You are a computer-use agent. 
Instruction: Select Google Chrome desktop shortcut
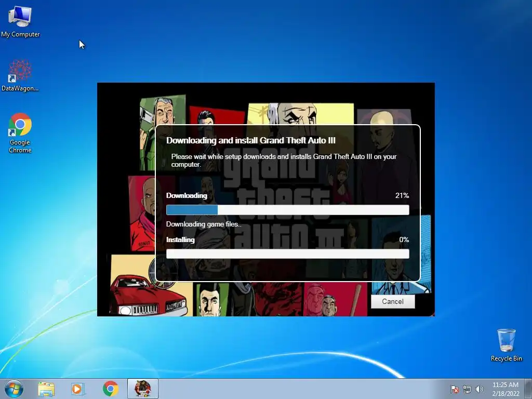point(20,133)
